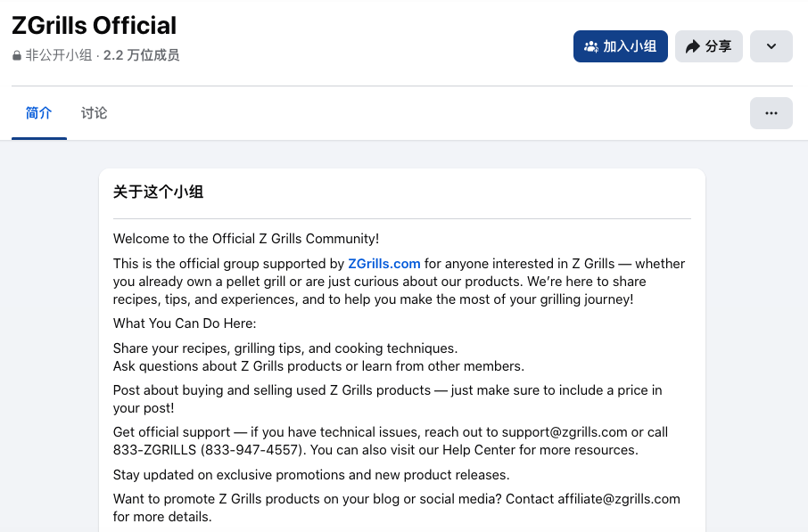Viewport: 808px width, 532px height.
Task: Click the 分享 share button
Action: pyautogui.click(x=708, y=46)
